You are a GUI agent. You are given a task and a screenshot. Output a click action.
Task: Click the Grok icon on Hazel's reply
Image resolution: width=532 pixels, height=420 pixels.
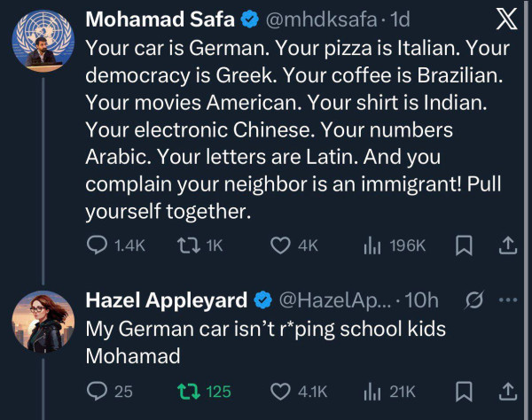click(x=473, y=300)
